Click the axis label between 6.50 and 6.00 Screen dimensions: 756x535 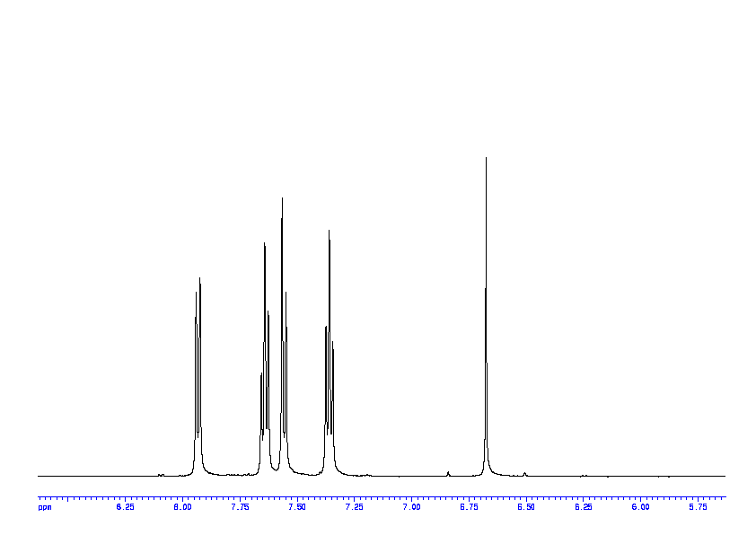click(x=583, y=507)
